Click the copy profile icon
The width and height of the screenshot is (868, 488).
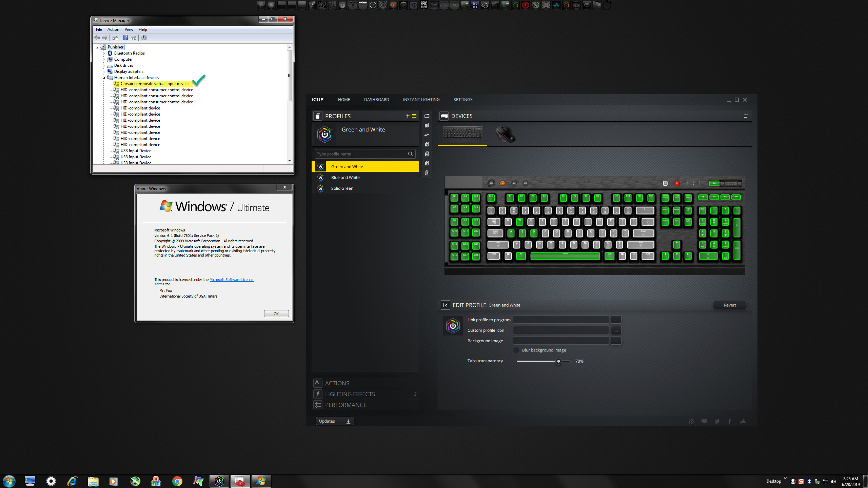pos(427,125)
